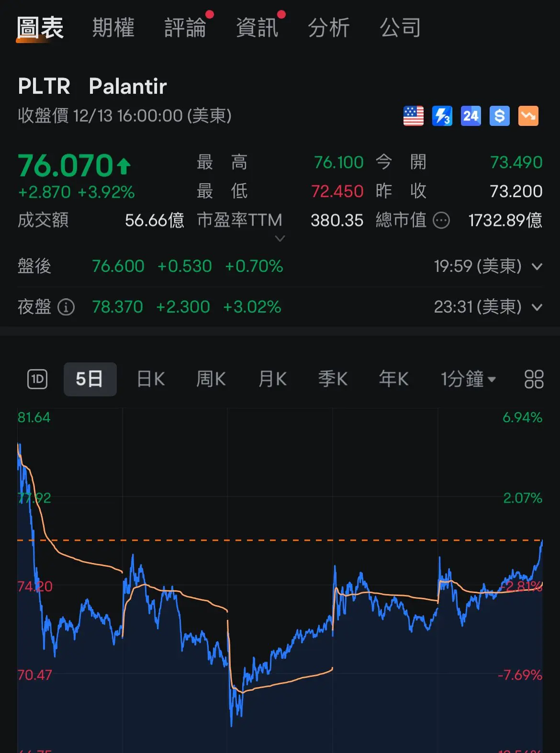This screenshot has height=753, width=560.
Task: Tap the 昨收 value 73.200
Action: point(516,191)
